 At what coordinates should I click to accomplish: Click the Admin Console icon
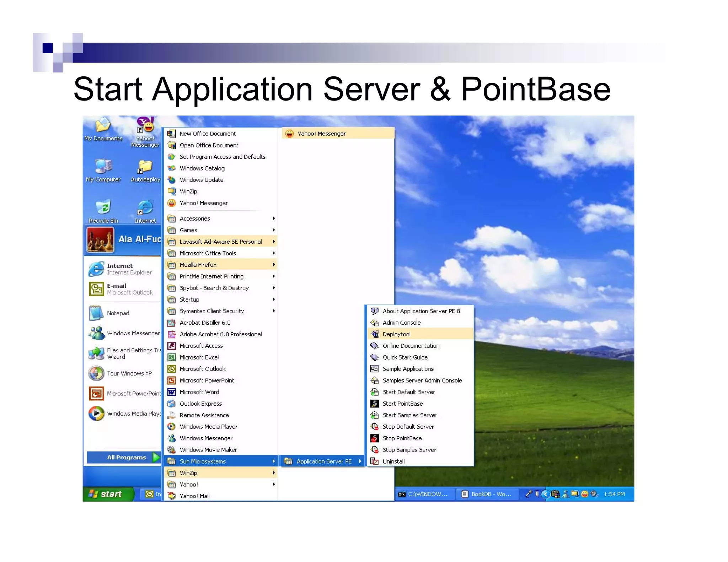point(374,323)
